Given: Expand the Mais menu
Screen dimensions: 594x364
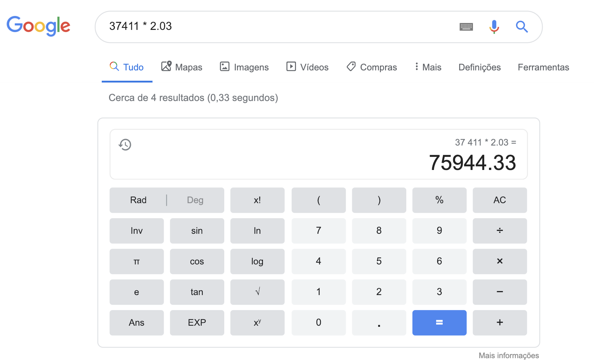Looking at the screenshot, I should (428, 67).
